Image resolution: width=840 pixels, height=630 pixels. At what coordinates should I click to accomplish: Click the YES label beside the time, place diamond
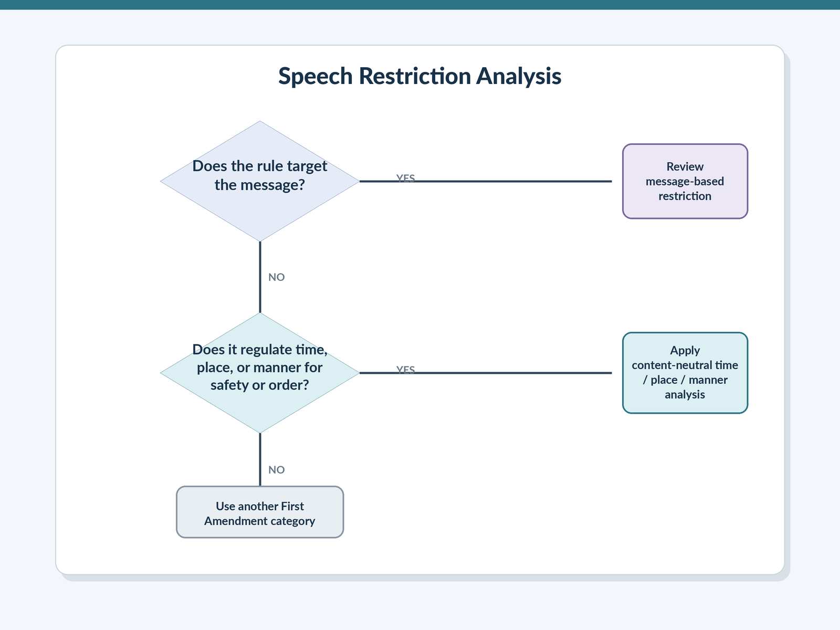click(x=406, y=370)
